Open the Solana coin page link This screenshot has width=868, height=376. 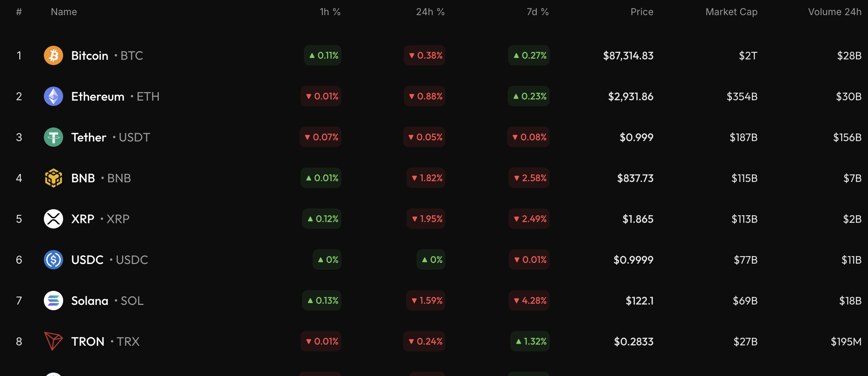pyautogui.click(x=90, y=301)
